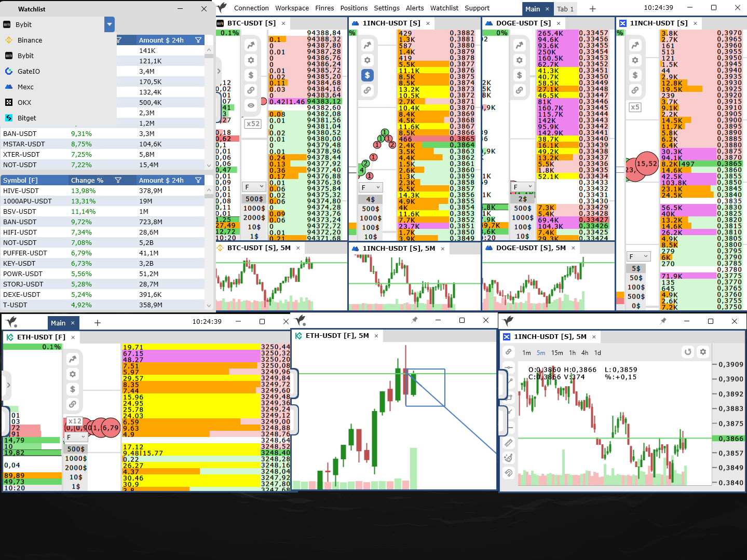Open F dropdown in first 1INCH-USDT order book
This screenshot has width=747, height=560.
[x=371, y=187]
